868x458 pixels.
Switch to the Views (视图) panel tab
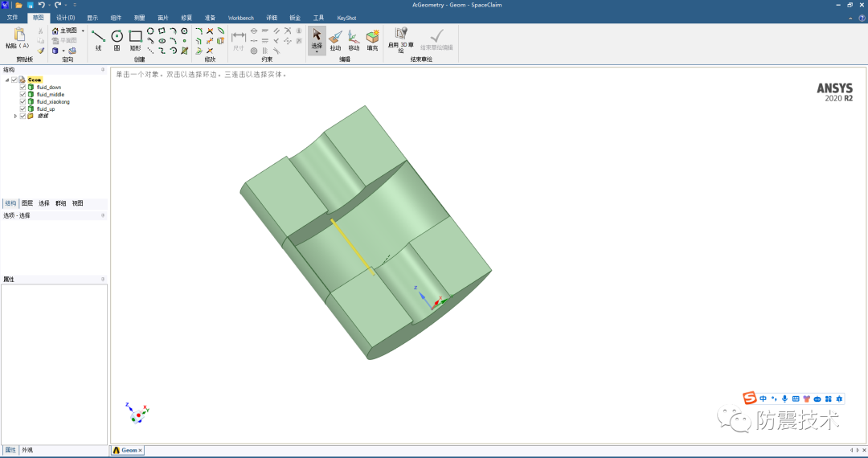(x=77, y=203)
